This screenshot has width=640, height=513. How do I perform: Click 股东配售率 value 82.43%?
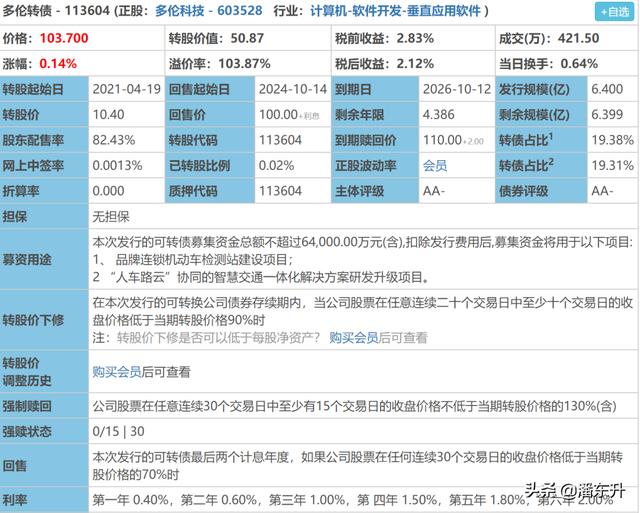[113, 140]
